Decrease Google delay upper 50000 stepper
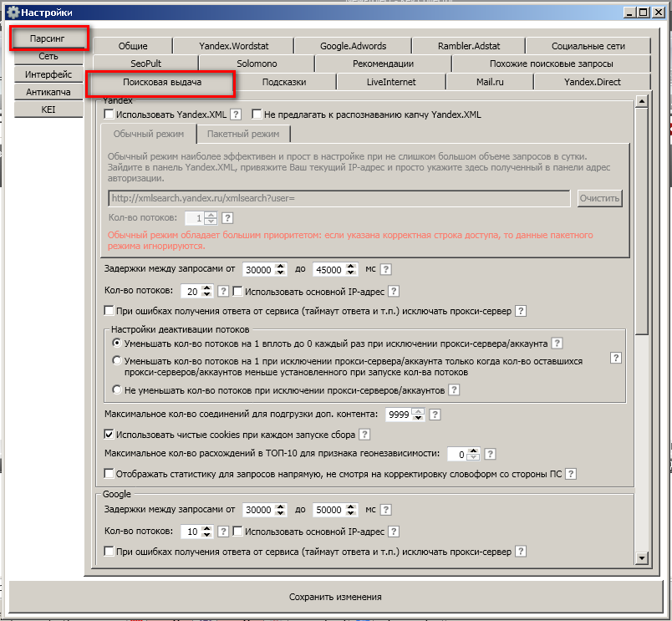 click(351, 513)
